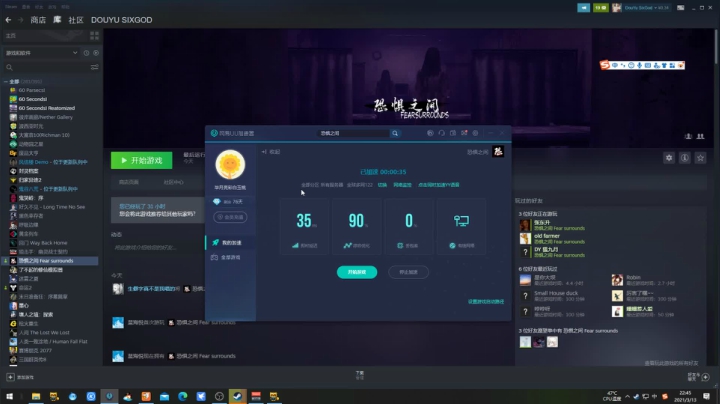Select Richman 10 in the library list
The image size is (720, 404).
point(44,135)
